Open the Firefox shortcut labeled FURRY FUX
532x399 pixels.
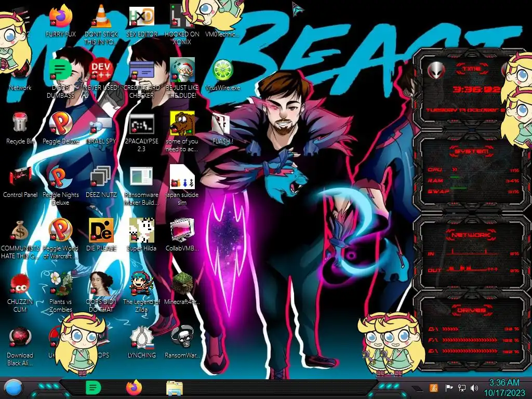[60, 17]
